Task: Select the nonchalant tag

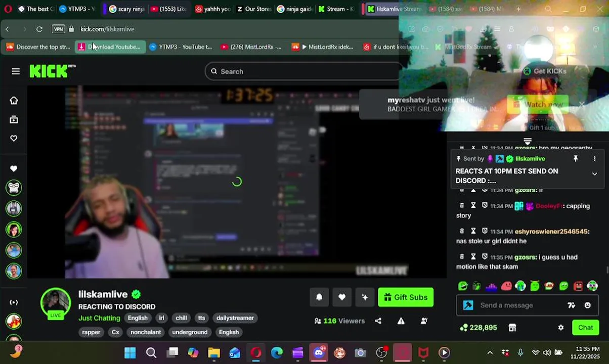Action: pyautogui.click(x=145, y=332)
